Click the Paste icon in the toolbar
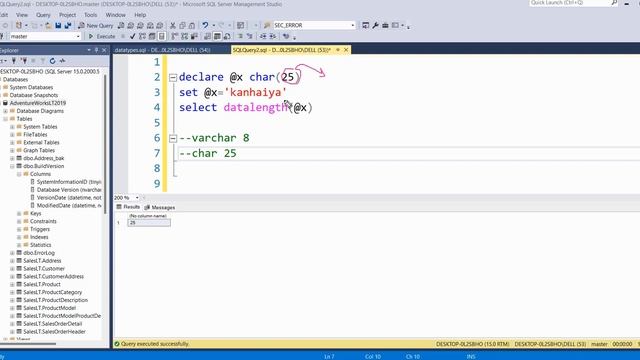 click(192, 25)
